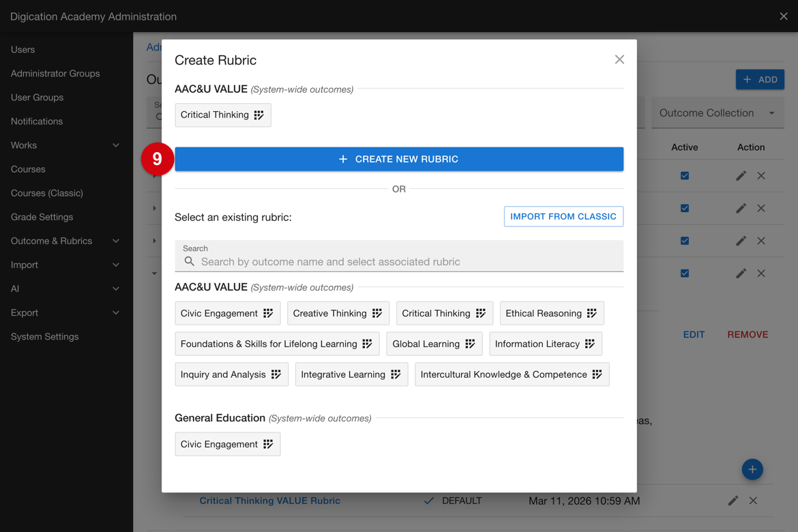Collapse the fourth expanded outcome row arrow

click(x=154, y=274)
